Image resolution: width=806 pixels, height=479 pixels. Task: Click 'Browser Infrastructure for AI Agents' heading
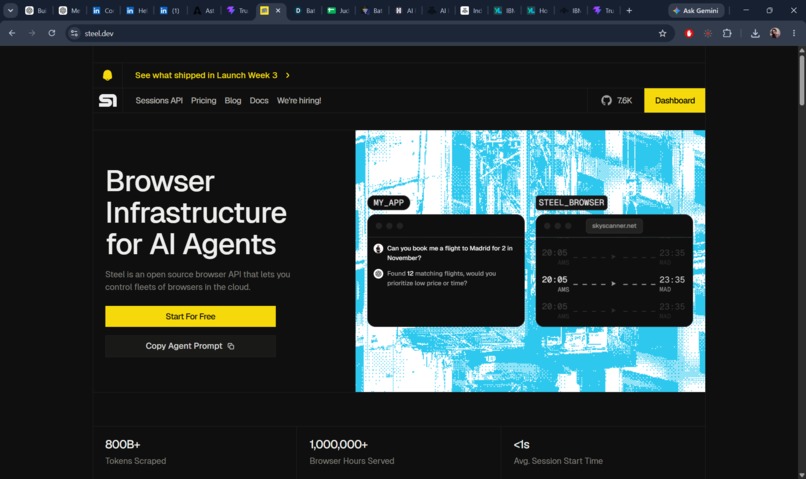point(196,213)
